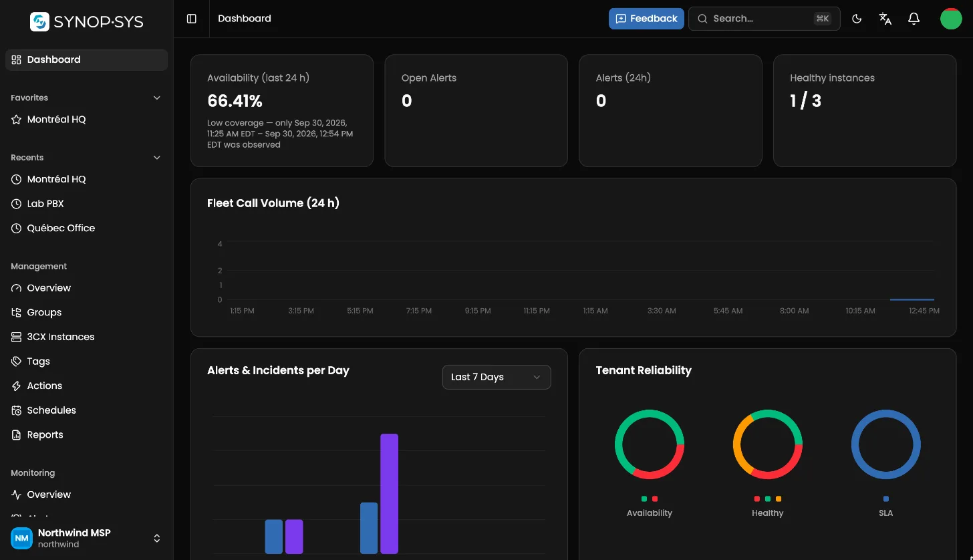Click the NM organization badge
The width and height of the screenshot is (973, 560).
click(21, 538)
